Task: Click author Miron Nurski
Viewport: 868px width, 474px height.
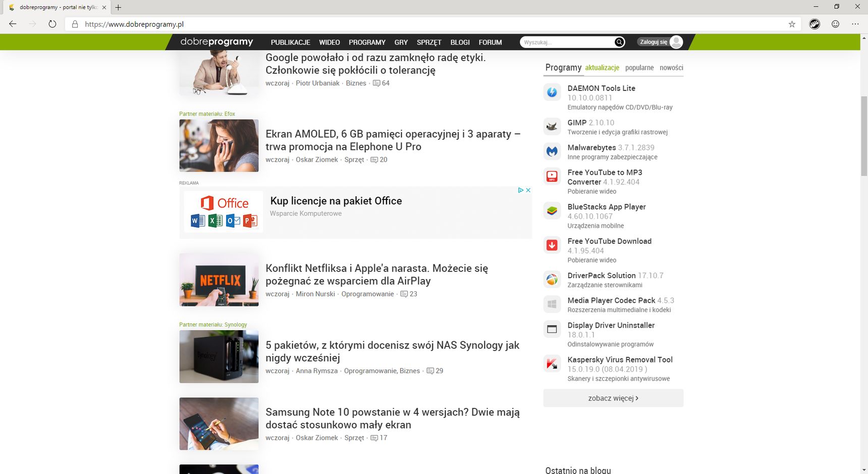Action: tap(315, 294)
